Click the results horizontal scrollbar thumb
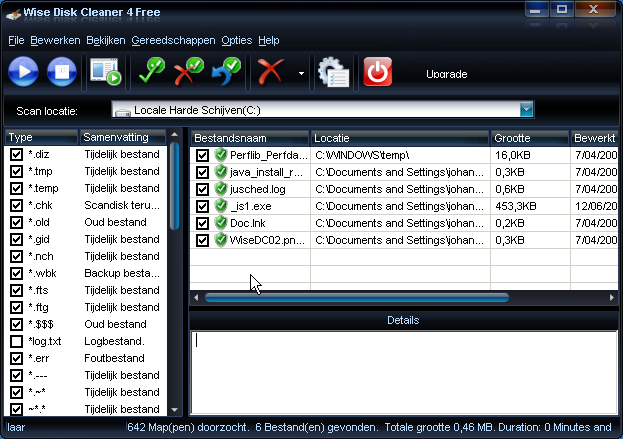The height and width of the screenshot is (439, 623). coord(356,297)
